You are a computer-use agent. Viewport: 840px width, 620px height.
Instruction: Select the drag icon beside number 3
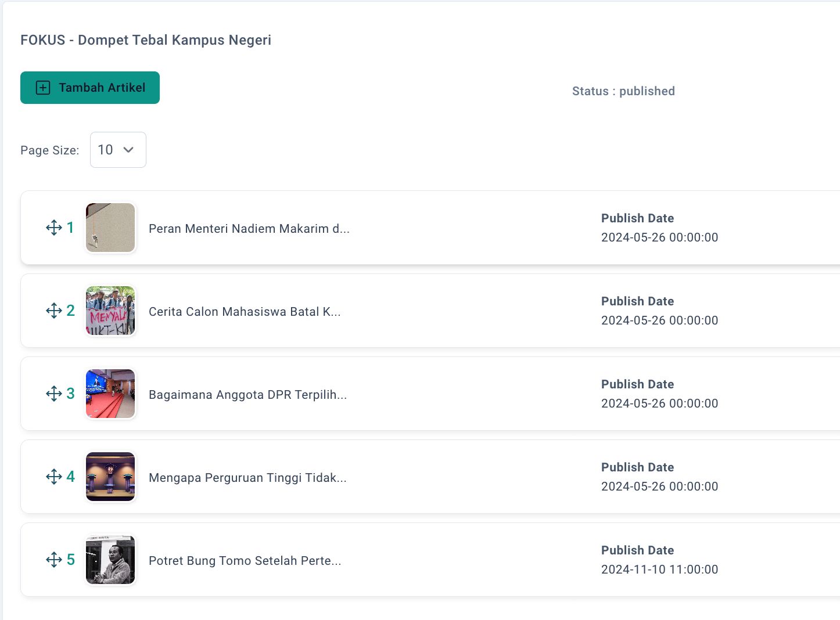tap(54, 394)
